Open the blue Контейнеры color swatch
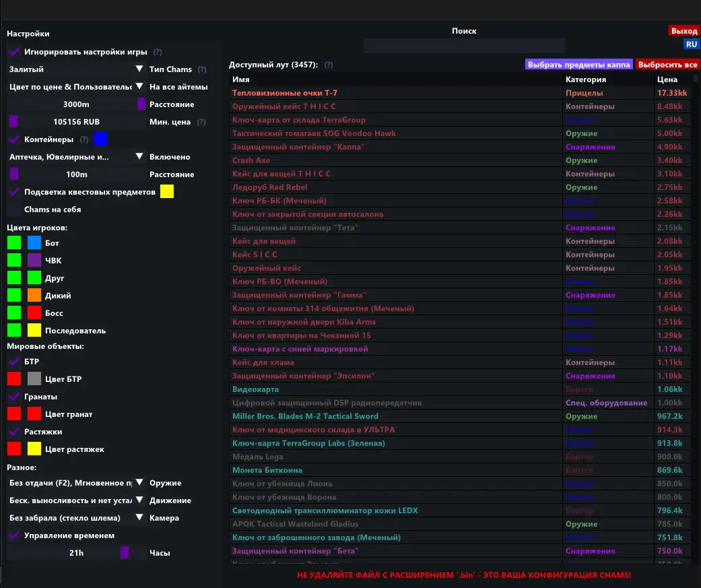Screen dimensions: 701x588 pos(100,139)
